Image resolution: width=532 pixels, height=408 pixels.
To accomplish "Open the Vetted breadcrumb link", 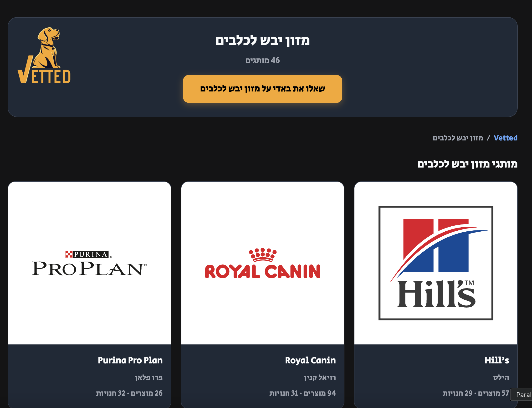I will pos(505,138).
